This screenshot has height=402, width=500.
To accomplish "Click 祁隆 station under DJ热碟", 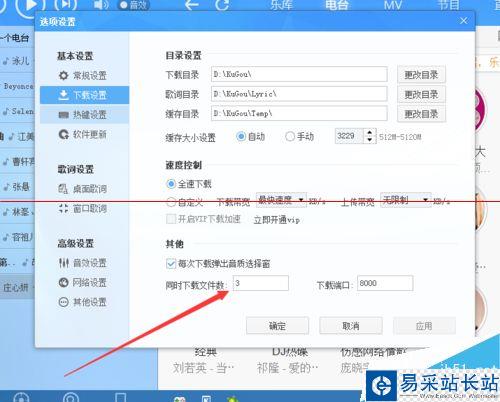I will coord(287,368).
